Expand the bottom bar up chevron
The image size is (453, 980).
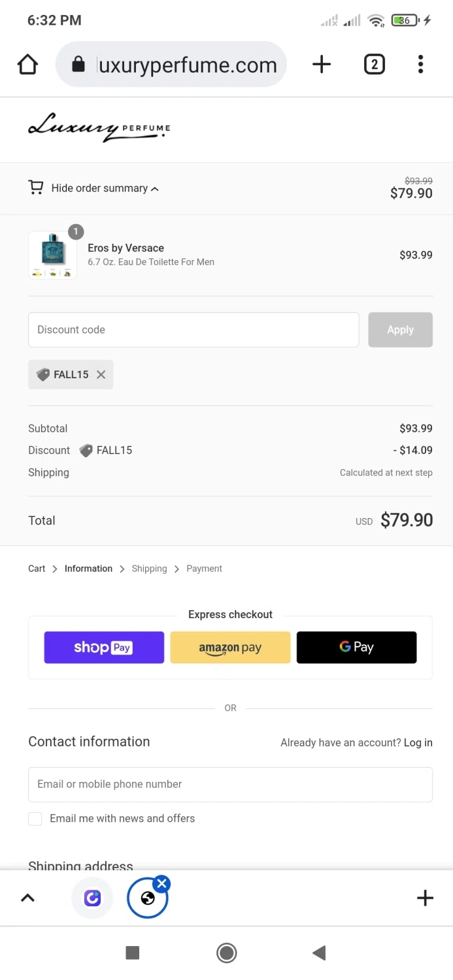[x=27, y=898]
